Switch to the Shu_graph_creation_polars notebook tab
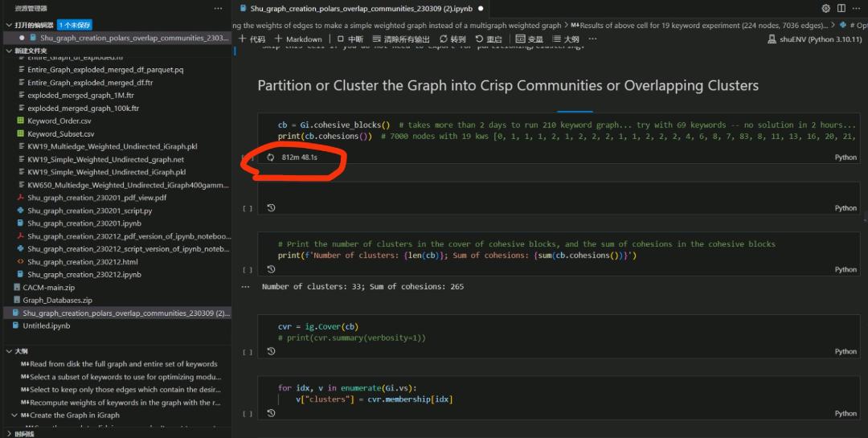The width and height of the screenshot is (868, 438). pos(362,9)
